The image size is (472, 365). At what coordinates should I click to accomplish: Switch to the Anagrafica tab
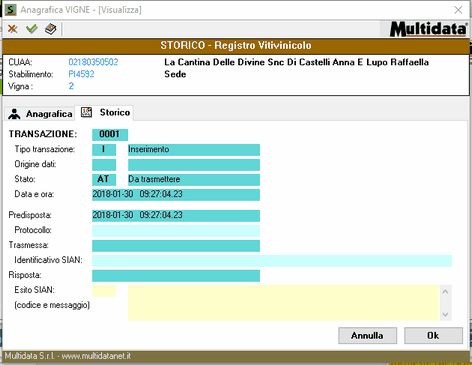pyautogui.click(x=40, y=114)
